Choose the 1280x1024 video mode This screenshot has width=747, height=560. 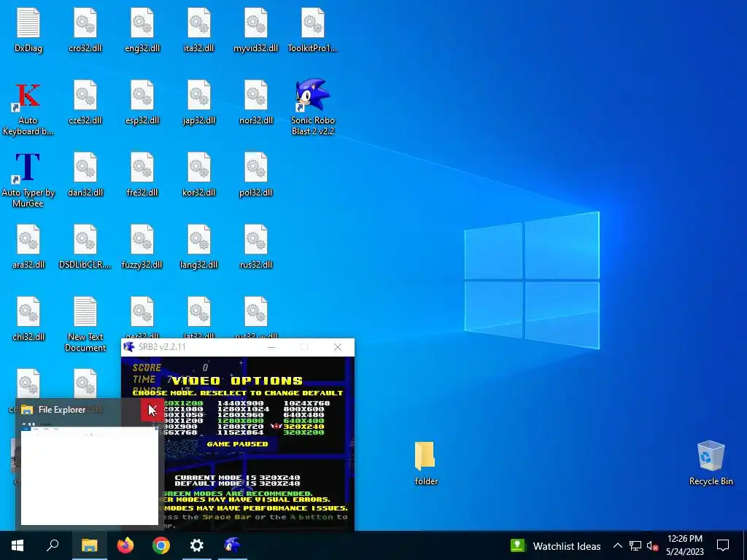click(x=243, y=409)
